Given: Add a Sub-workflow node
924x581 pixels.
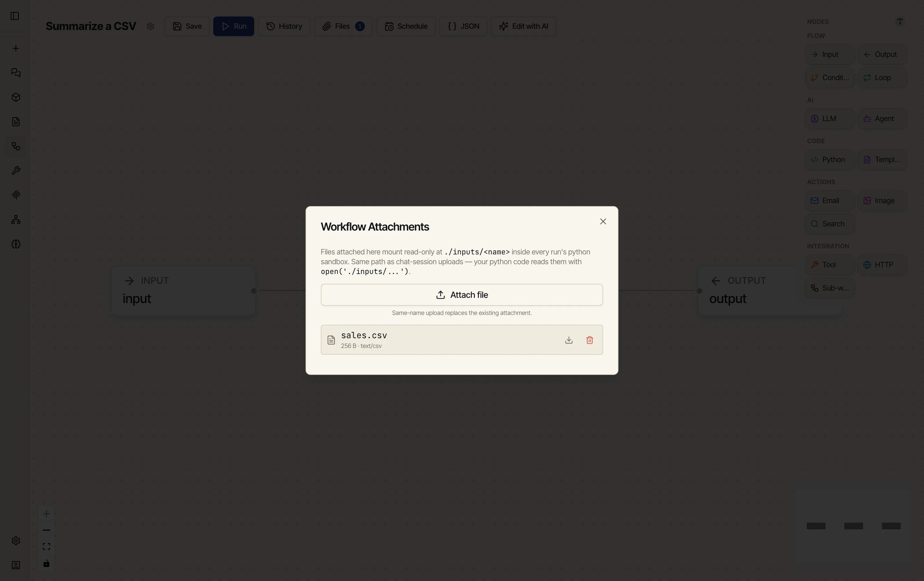Looking at the screenshot, I should coord(830,288).
